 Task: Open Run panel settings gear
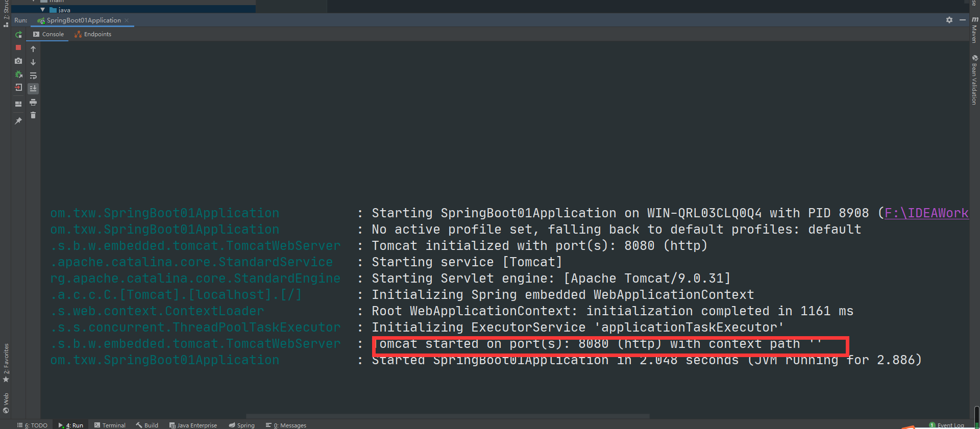tap(949, 20)
